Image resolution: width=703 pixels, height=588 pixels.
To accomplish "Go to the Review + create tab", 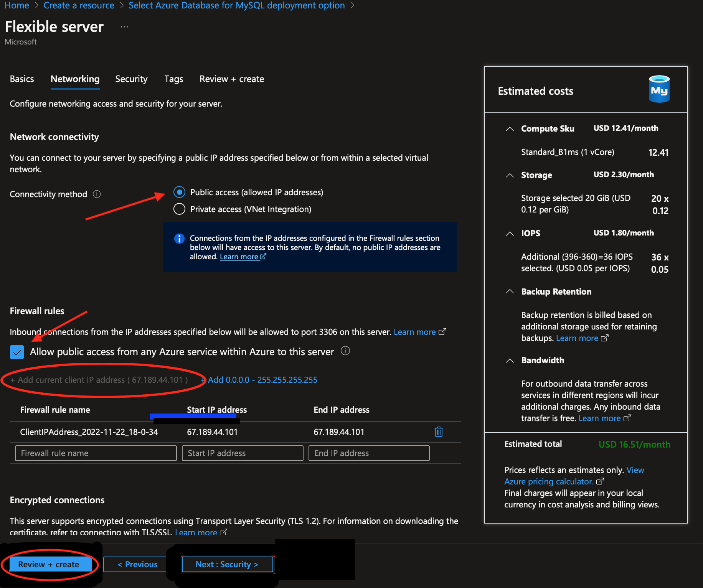I will [x=232, y=79].
